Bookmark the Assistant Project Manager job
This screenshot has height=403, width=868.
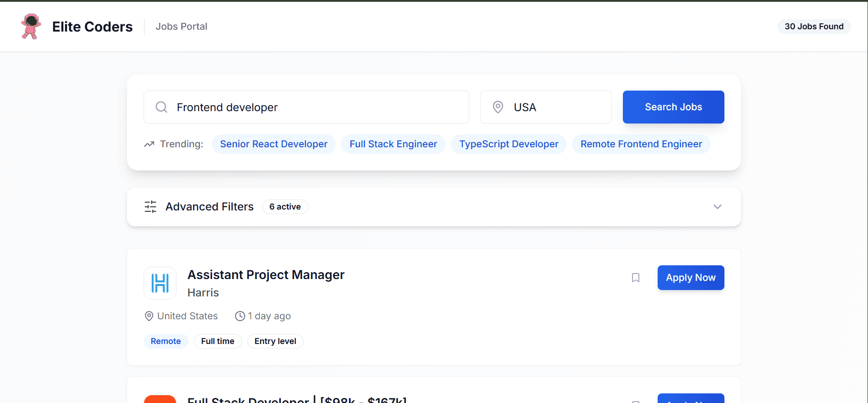pyautogui.click(x=635, y=278)
